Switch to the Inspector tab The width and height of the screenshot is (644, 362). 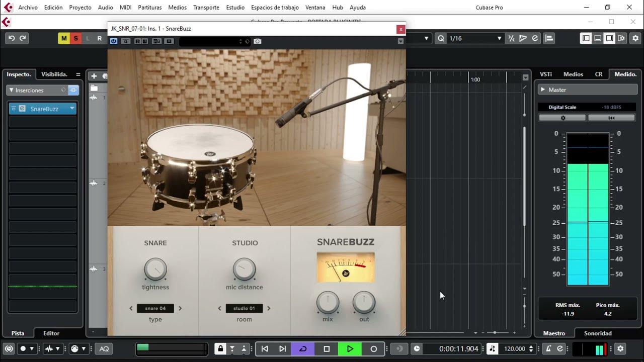[x=19, y=74]
